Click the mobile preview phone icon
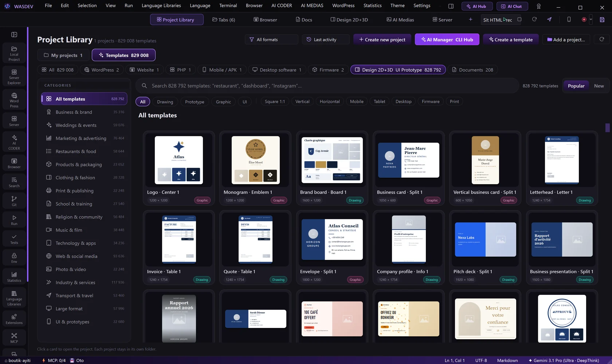 [x=569, y=20]
